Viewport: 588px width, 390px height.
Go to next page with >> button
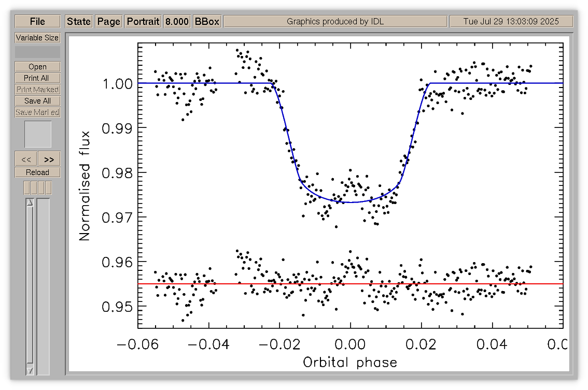49,159
